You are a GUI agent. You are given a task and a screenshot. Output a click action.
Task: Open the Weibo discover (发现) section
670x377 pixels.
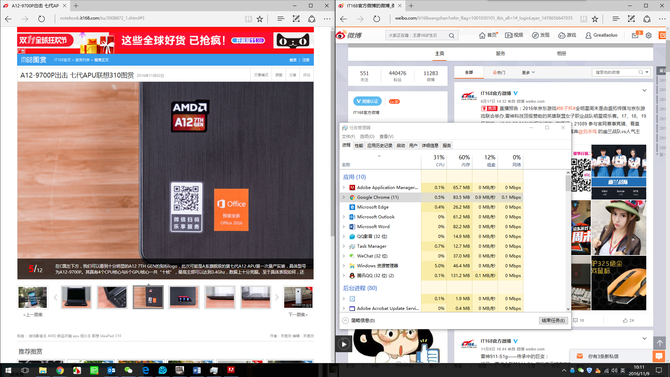pyautogui.click(x=541, y=35)
